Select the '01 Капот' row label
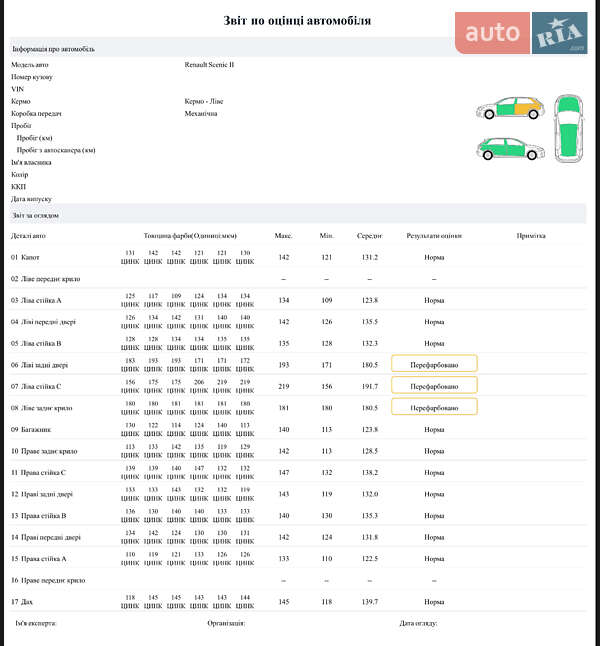Screen dimensions: 600x646 (26, 257)
